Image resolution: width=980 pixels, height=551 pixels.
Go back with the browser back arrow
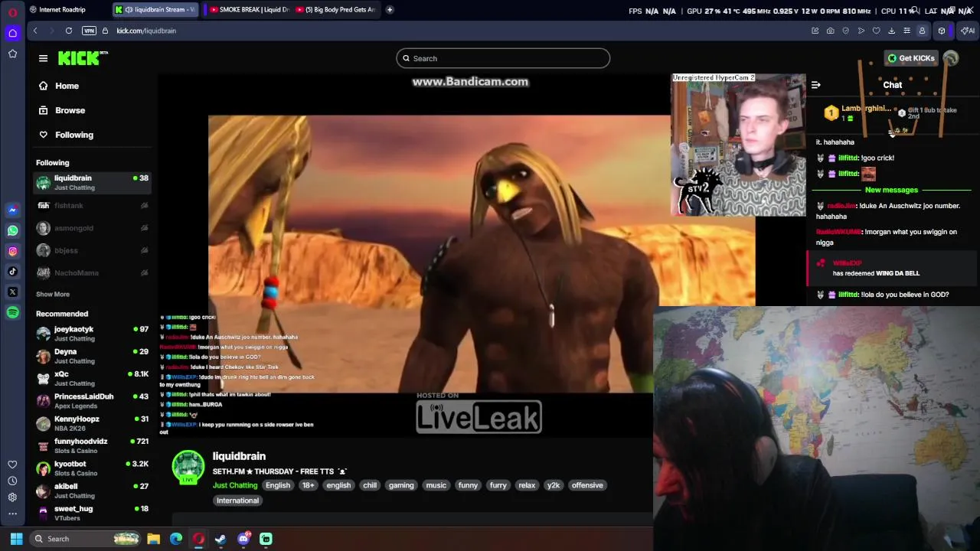pyautogui.click(x=35, y=31)
